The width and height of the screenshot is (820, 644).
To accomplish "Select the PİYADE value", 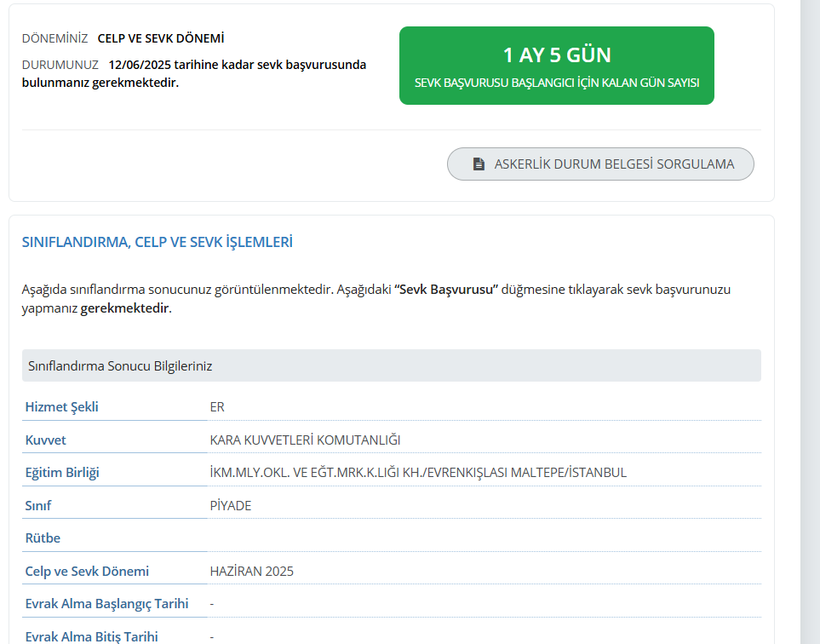I will click(x=231, y=505).
